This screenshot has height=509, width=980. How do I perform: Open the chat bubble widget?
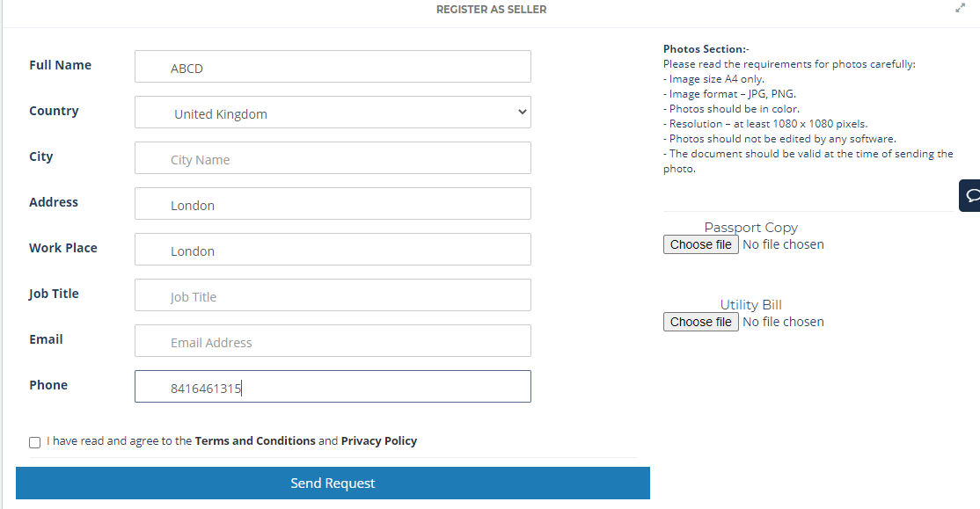coord(970,195)
